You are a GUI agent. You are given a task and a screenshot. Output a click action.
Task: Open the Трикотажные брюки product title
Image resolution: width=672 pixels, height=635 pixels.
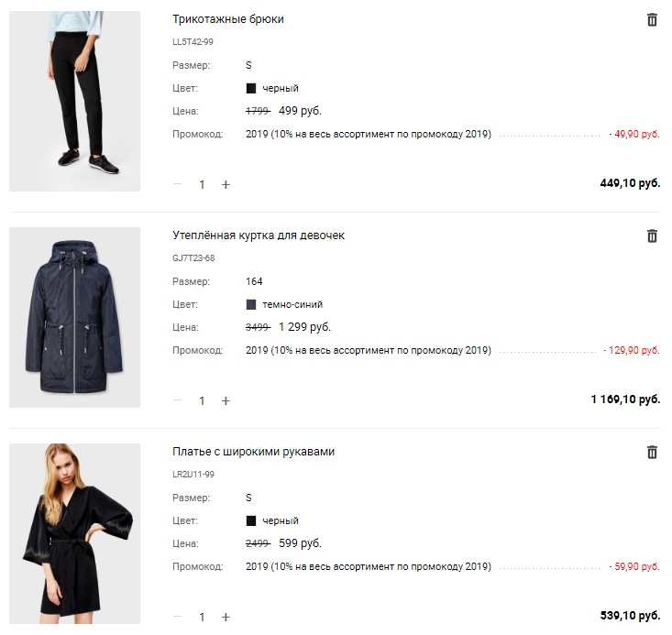tap(228, 19)
